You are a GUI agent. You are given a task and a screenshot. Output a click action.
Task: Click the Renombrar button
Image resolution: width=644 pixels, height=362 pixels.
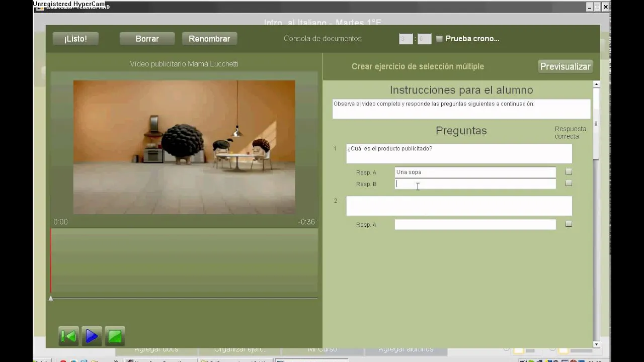tap(209, 39)
